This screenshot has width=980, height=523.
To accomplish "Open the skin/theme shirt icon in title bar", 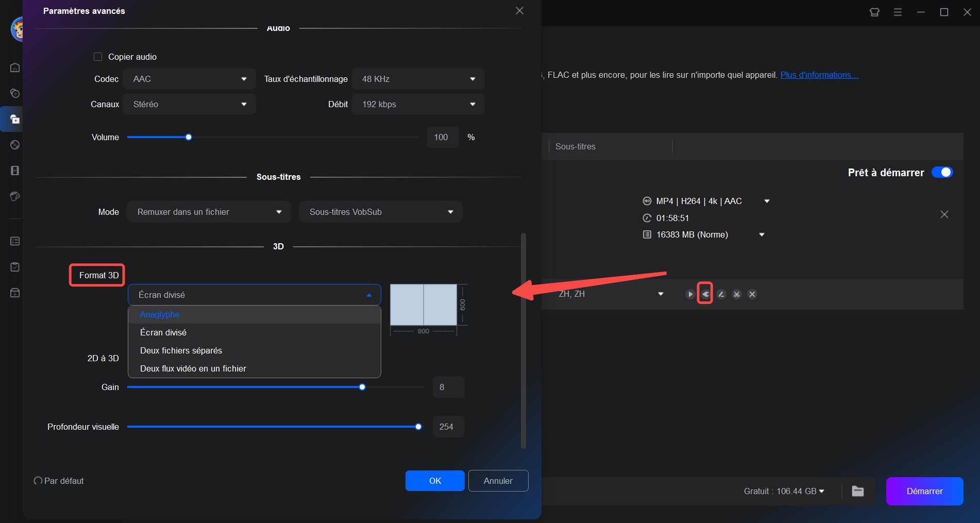I will [x=874, y=12].
